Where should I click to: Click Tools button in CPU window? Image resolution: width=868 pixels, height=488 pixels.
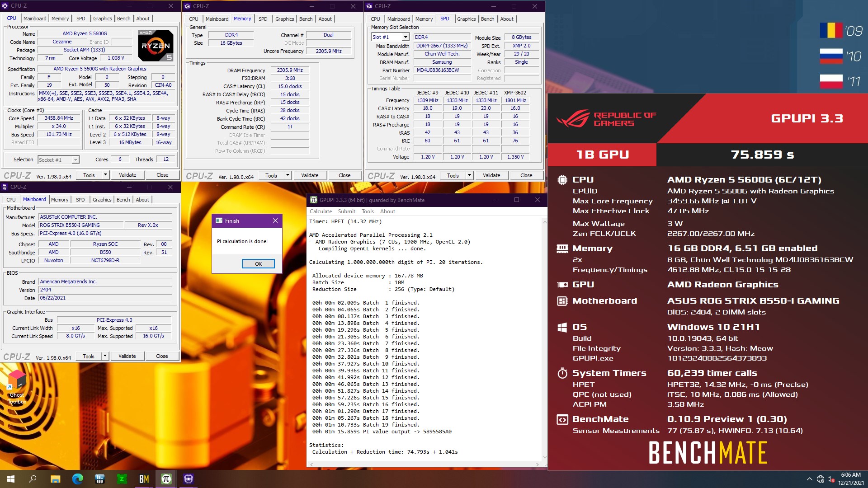pyautogui.click(x=89, y=175)
